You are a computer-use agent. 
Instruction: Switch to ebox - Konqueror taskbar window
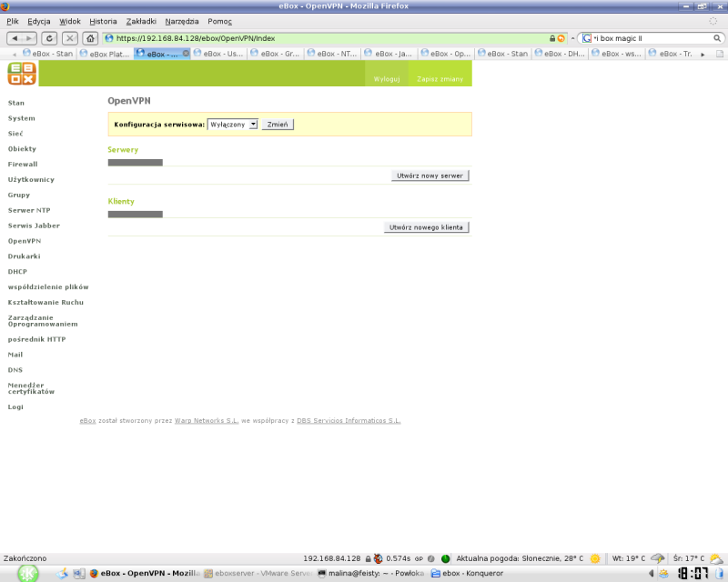pyautogui.click(x=468, y=574)
